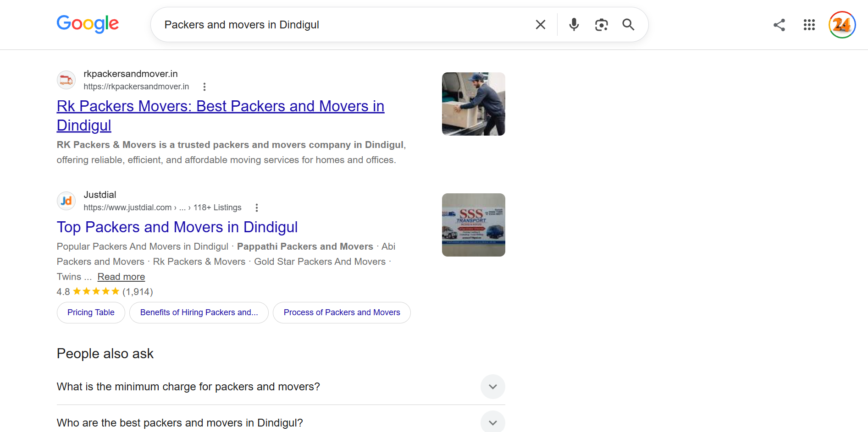The height and width of the screenshot is (432, 868).
Task: Click the rkpackersandmover.in site favicon
Action: click(x=66, y=80)
